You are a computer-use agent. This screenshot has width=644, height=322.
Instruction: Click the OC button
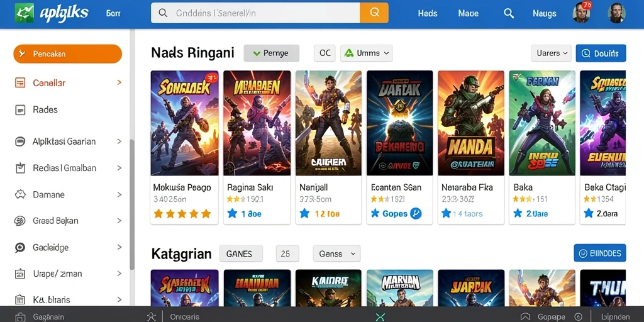click(325, 53)
